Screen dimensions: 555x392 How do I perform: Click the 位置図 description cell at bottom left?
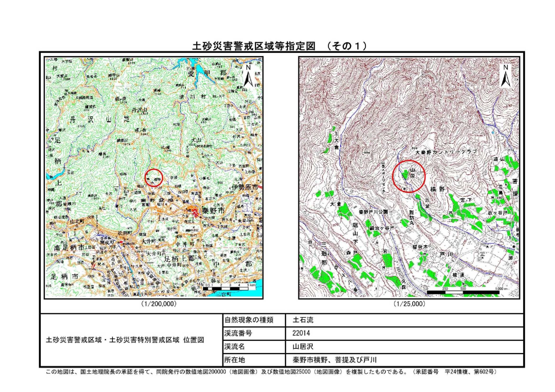125,340
